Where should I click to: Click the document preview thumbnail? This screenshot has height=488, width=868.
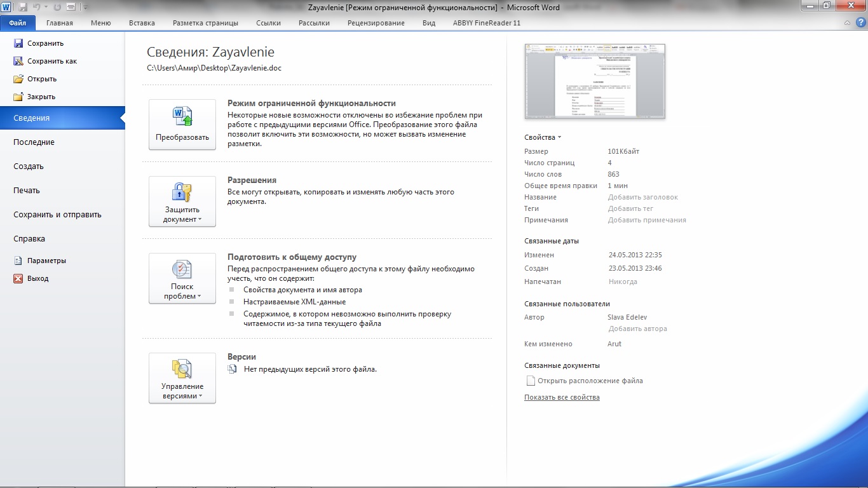pos(595,81)
